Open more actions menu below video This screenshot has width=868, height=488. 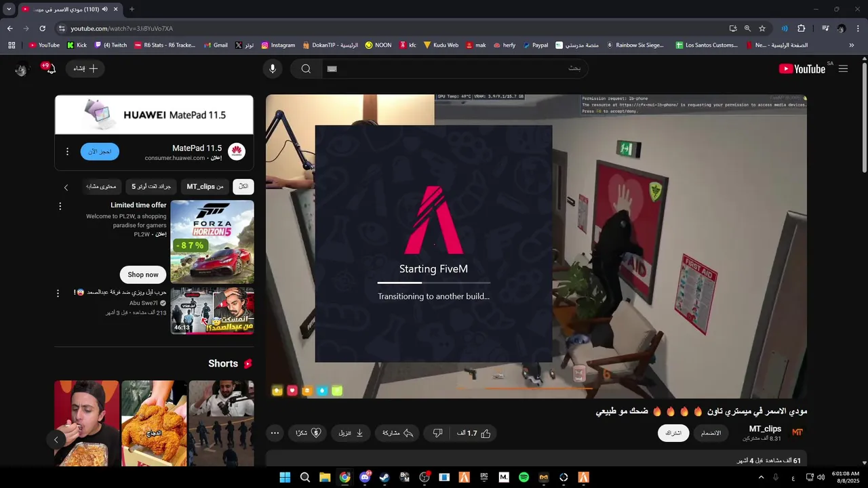[x=275, y=433]
